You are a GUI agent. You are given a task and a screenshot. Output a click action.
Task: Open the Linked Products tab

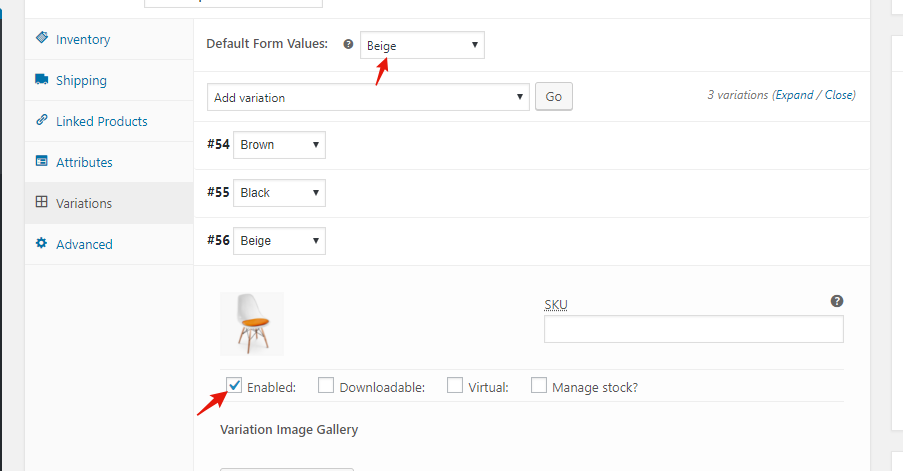(x=101, y=121)
